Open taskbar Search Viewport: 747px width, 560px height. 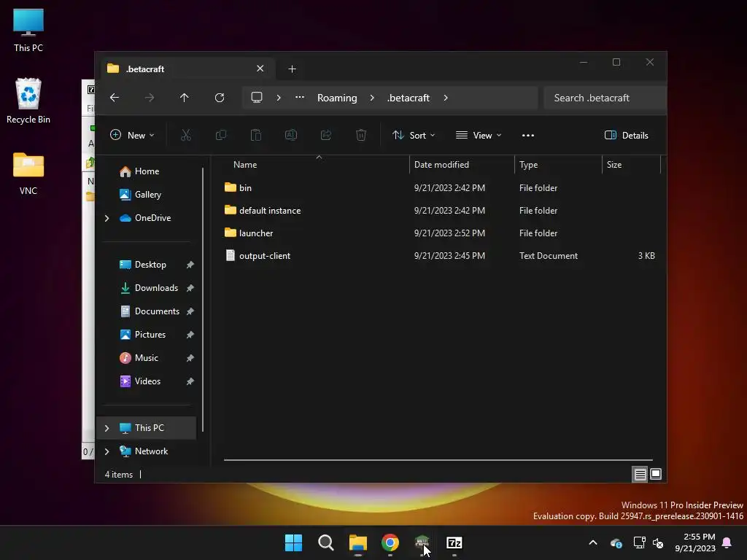(x=326, y=542)
